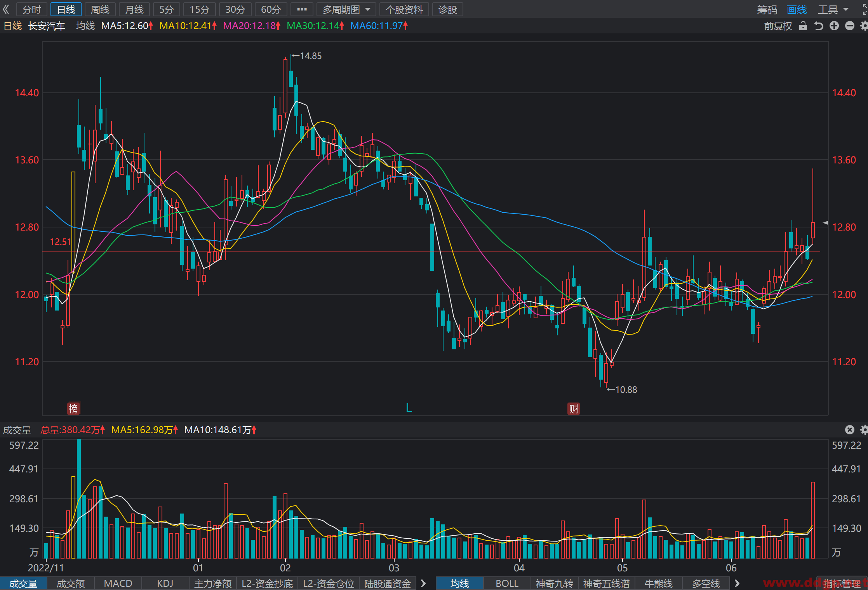The image size is (868, 590).
Task: Select the MACD indicator tab
Action: [118, 583]
